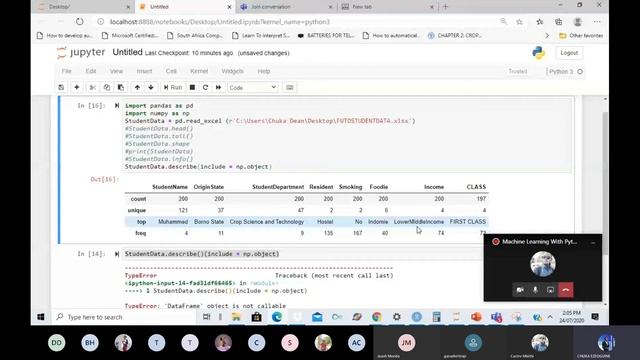The width and height of the screenshot is (640, 360).
Task: Click share screen icon in meeting popup
Action: [x=550, y=290]
